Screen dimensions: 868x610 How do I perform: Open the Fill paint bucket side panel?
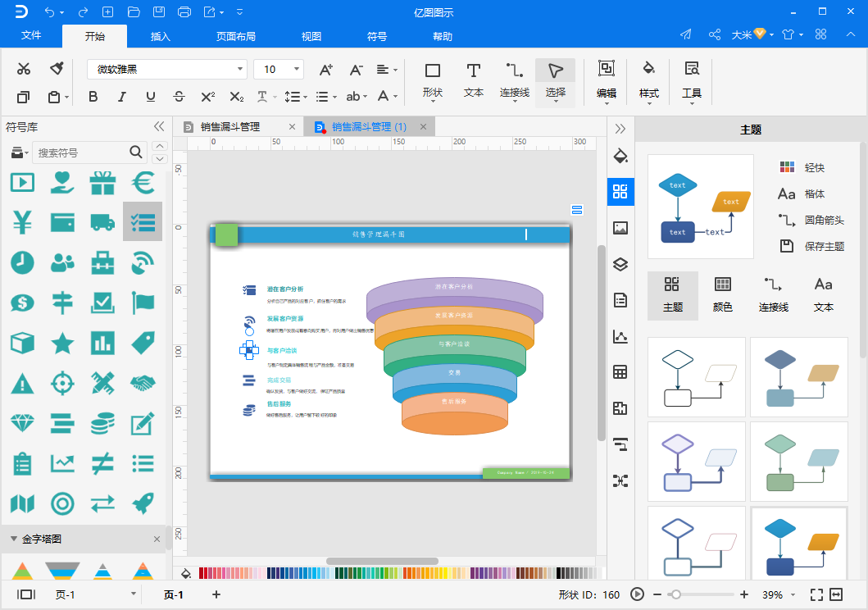tap(620, 156)
